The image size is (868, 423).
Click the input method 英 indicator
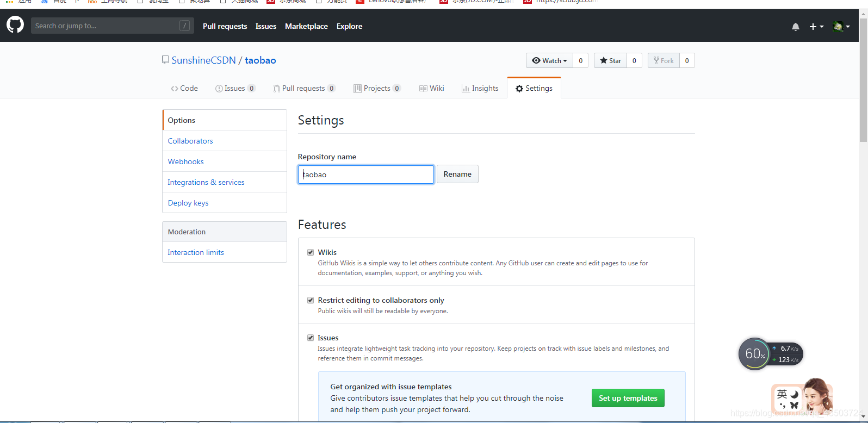click(x=782, y=394)
